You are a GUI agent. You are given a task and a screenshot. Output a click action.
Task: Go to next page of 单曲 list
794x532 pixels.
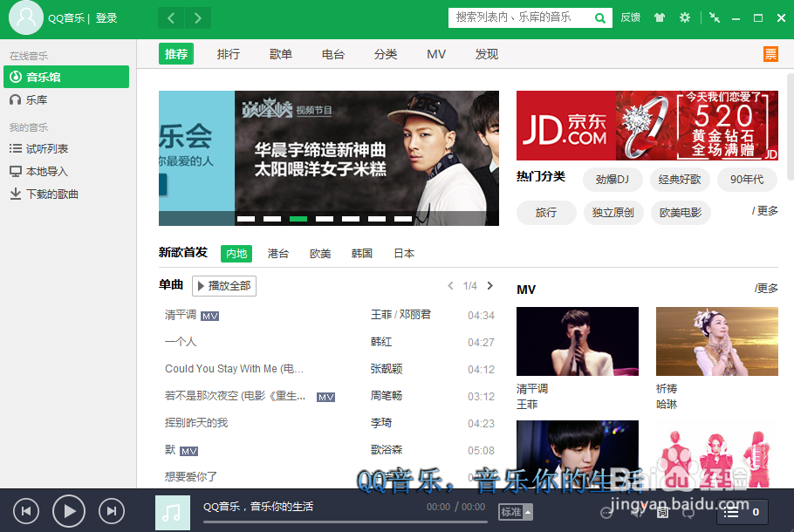[489, 285]
